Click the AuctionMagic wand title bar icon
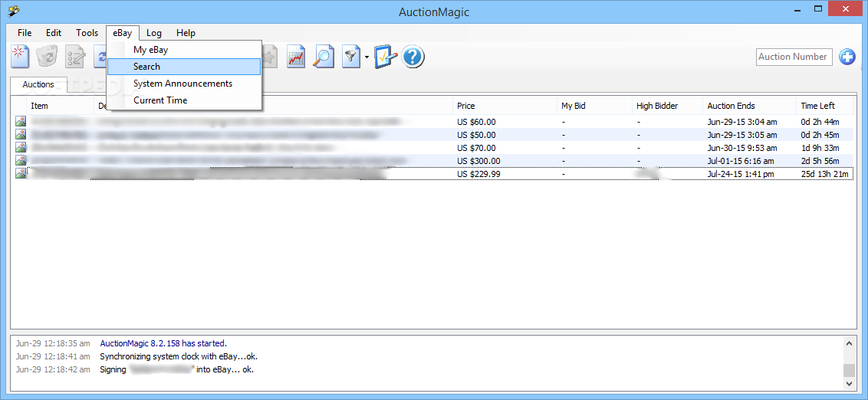Image resolution: width=868 pixels, height=400 pixels. click(x=14, y=11)
